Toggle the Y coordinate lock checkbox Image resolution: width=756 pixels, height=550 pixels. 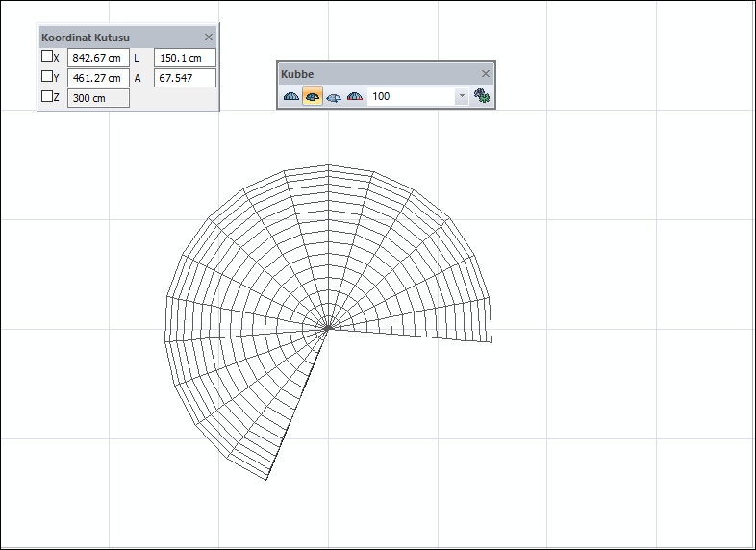point(47,77)
